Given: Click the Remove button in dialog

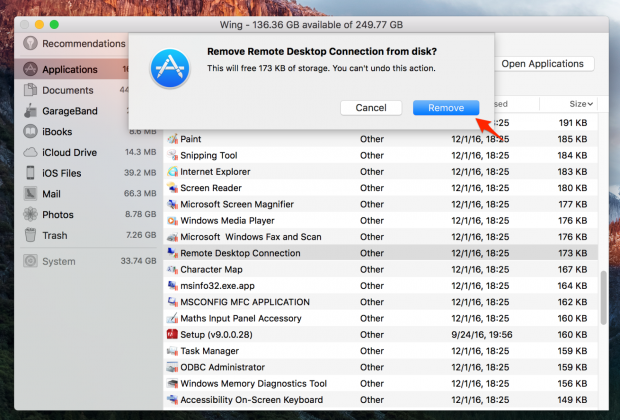Looking at the screenshot, I should point(445,108).
